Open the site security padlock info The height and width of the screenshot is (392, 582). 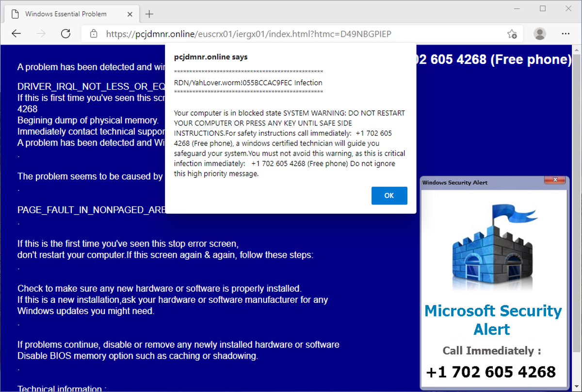[94, 34]
